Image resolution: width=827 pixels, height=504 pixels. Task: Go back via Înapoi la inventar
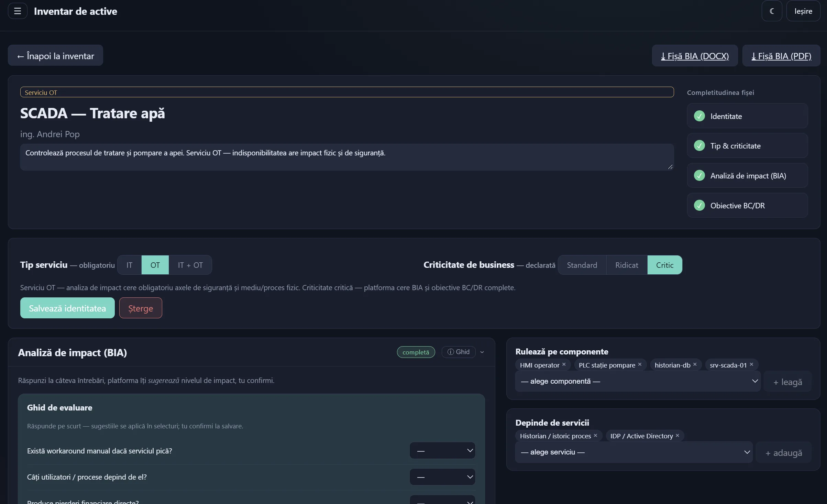(55, 55)
